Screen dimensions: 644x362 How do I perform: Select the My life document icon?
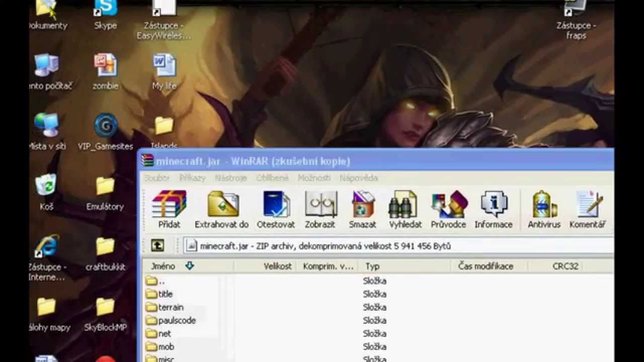165,71
